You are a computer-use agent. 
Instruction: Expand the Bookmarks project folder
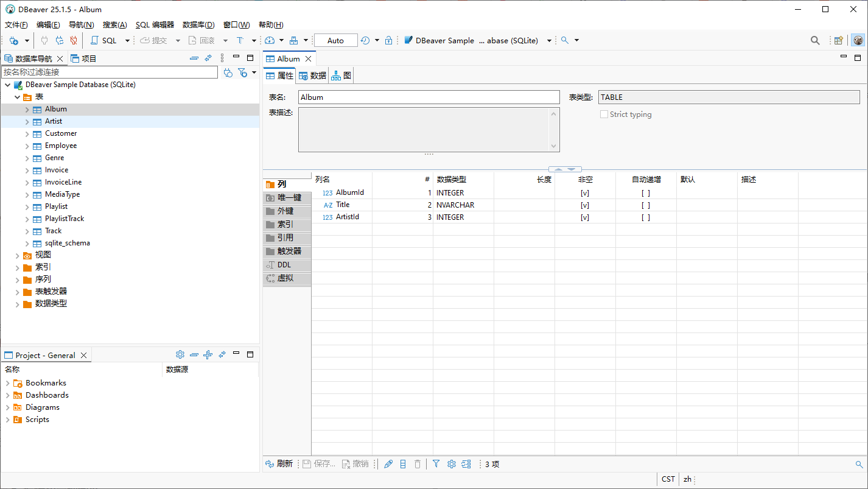tap(7, 383)
